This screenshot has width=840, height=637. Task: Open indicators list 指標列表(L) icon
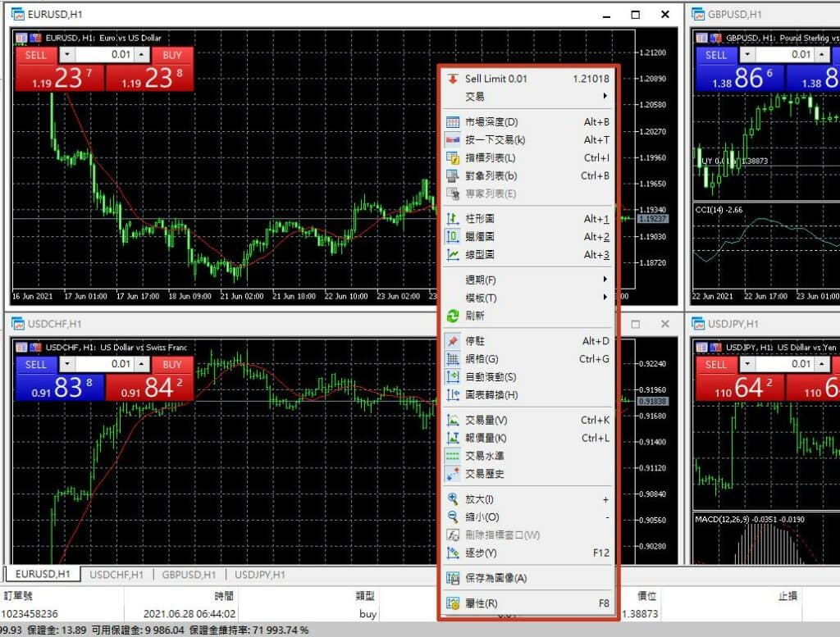(453, 158)
